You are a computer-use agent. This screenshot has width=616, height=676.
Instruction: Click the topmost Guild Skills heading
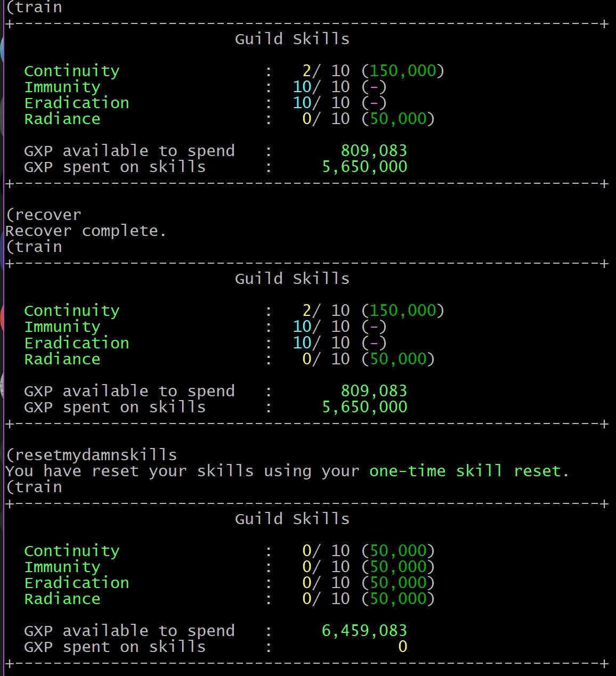click(x=292, y=39)
